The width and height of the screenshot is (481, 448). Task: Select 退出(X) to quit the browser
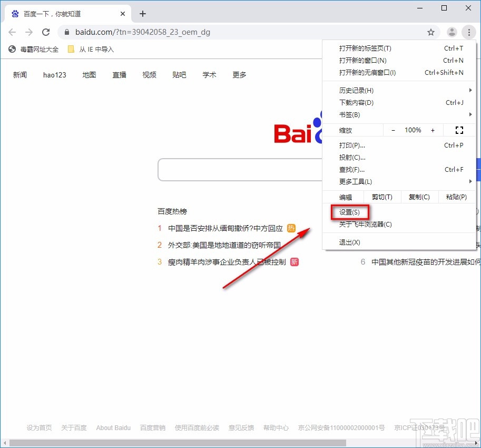[x=399, y=242]
